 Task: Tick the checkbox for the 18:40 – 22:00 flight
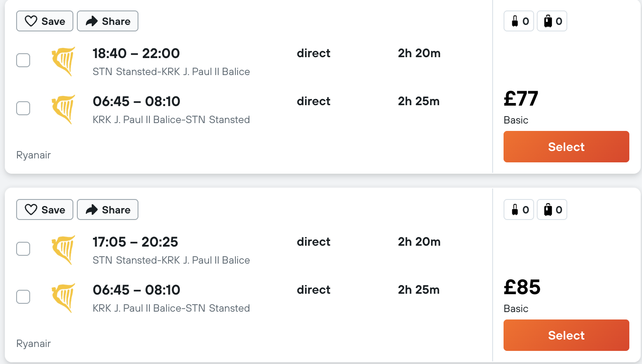(23, 60)
